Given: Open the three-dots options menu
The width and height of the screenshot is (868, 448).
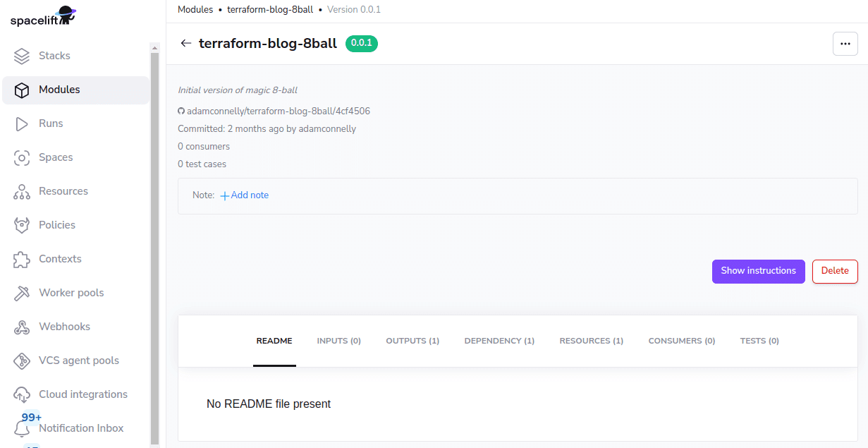Looking at the screenshot, I should pos(845,43).
